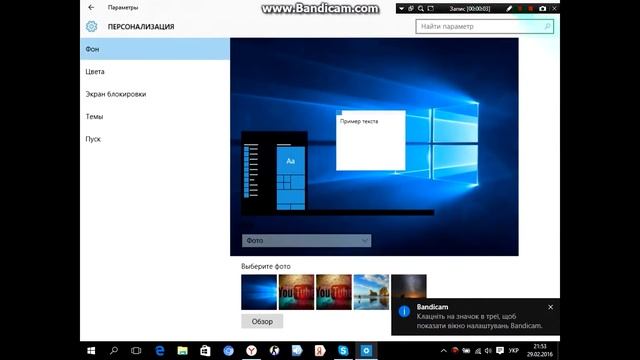The width and height of the screenshot is (640, 360).
Task: Open Skype from taskbar
Action: (343, 351)
